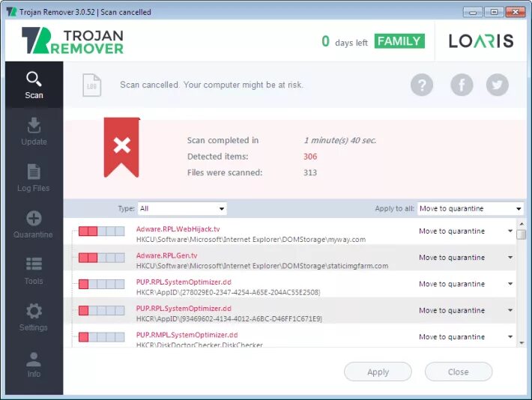Open the Log Files section

34,178
